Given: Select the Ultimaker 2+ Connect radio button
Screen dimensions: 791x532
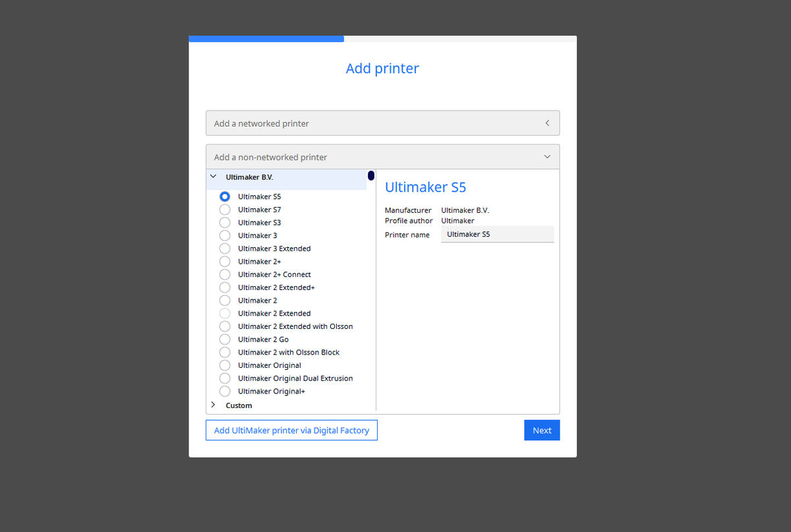Looking at the screenshot, I should 225,274.
